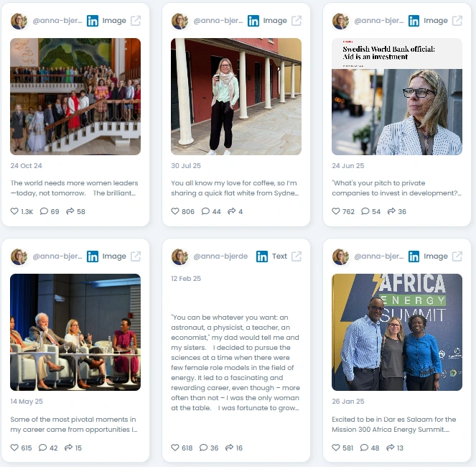Click the comment icon with 44 comments

point(205,211)
